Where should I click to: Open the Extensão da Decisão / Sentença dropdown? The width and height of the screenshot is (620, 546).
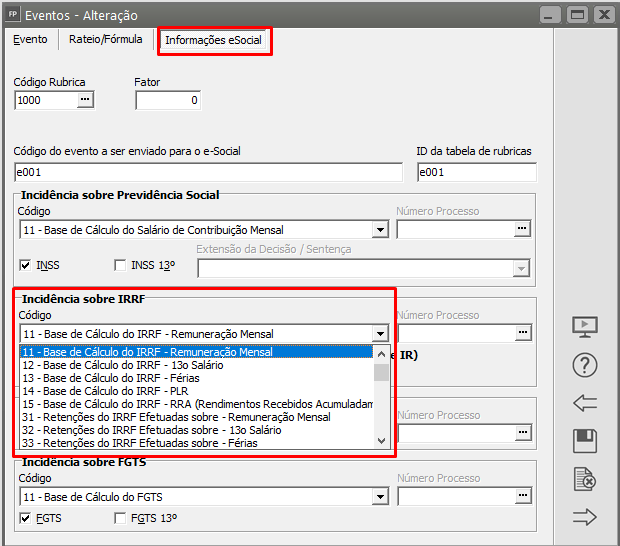tap(521, 268)
